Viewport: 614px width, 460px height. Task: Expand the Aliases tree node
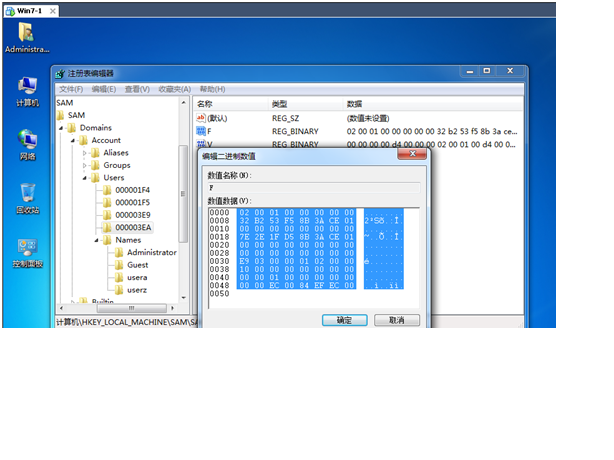(85, 153)
